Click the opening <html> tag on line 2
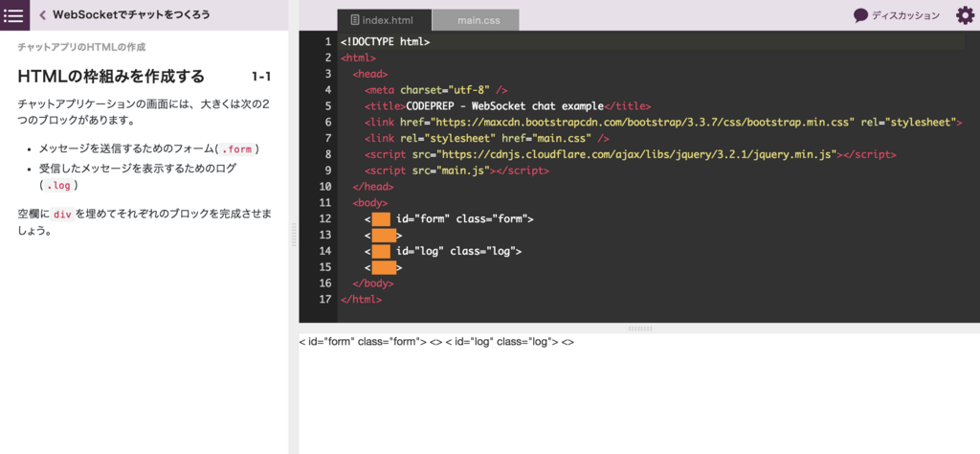980x454 pixels. point(358,58)
